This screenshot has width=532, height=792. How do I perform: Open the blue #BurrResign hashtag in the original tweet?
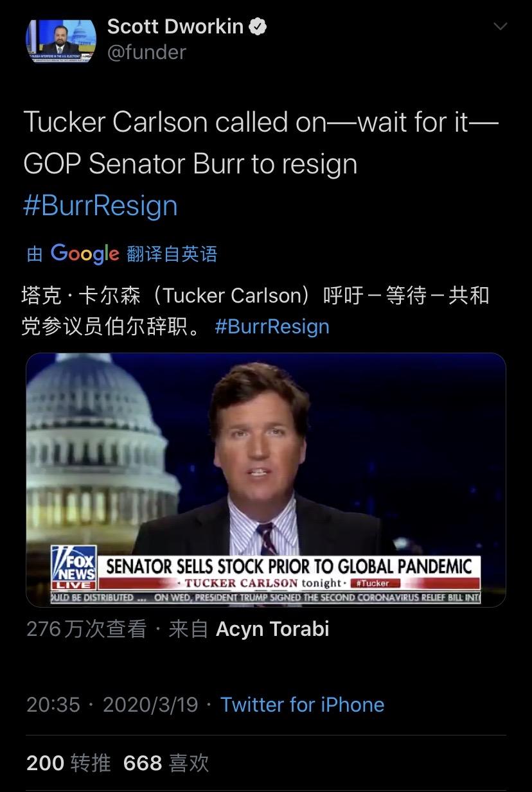(x=100, y=206)
